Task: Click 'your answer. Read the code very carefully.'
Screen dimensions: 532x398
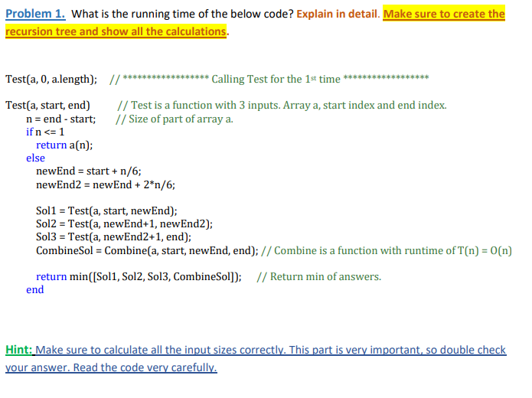Action: tap(111, 367)
